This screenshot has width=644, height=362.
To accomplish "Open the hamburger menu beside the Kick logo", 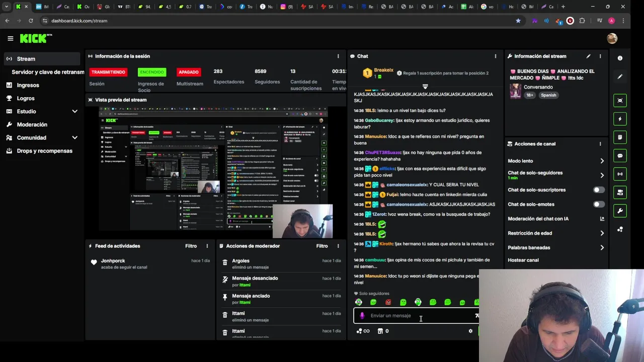I will (x=10, y=38).
